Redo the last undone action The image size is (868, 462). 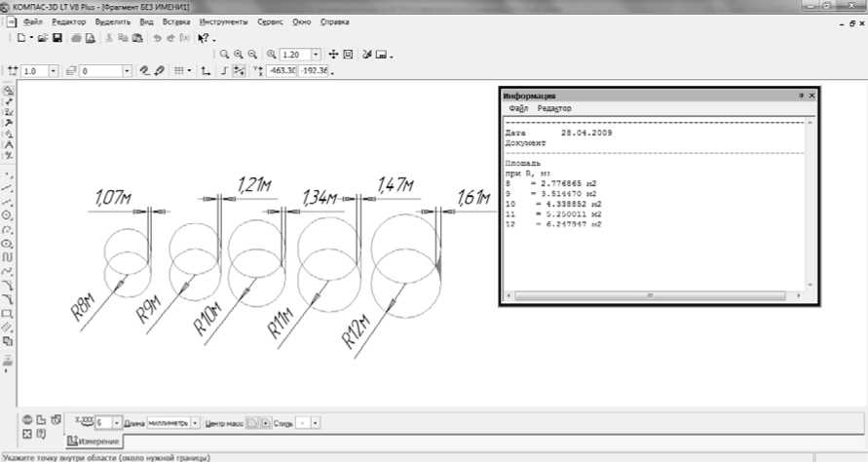(170, 38)
